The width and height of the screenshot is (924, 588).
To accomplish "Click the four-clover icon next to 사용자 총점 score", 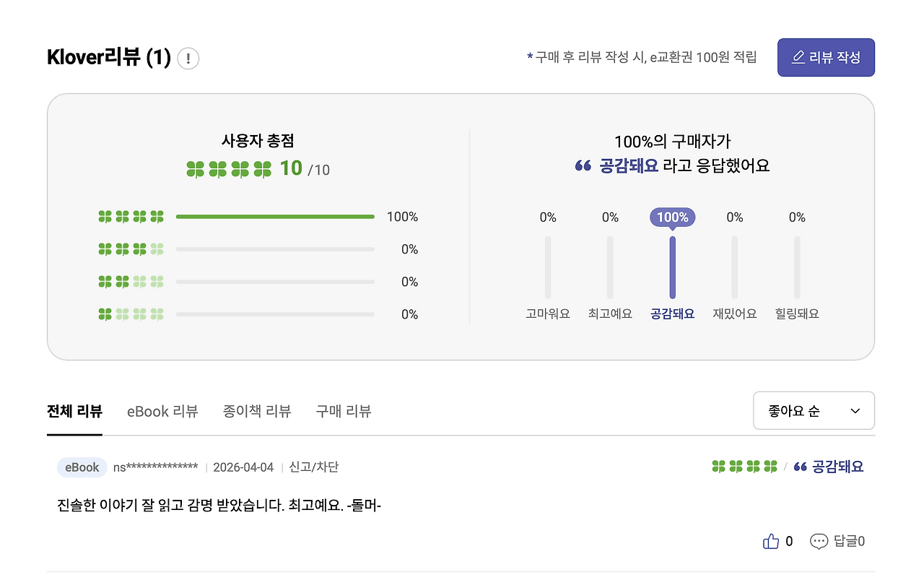I will point(227,168).
